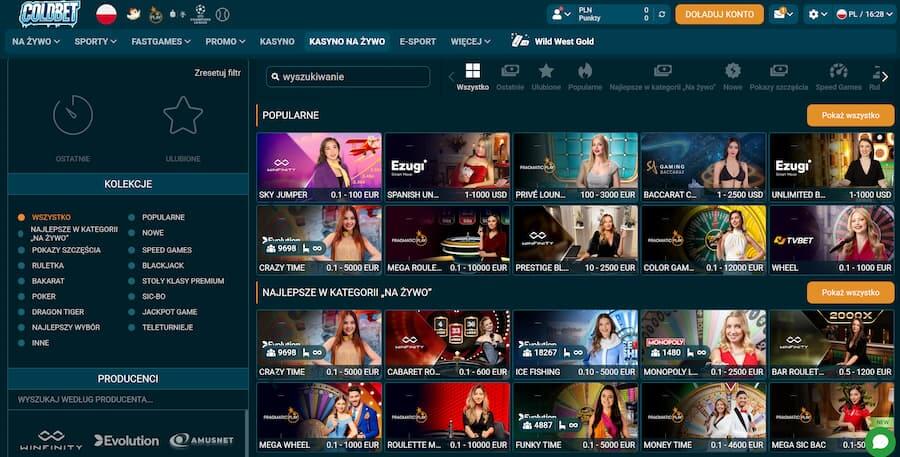Reset filter via Zresetuj filtr

[218, 73]
